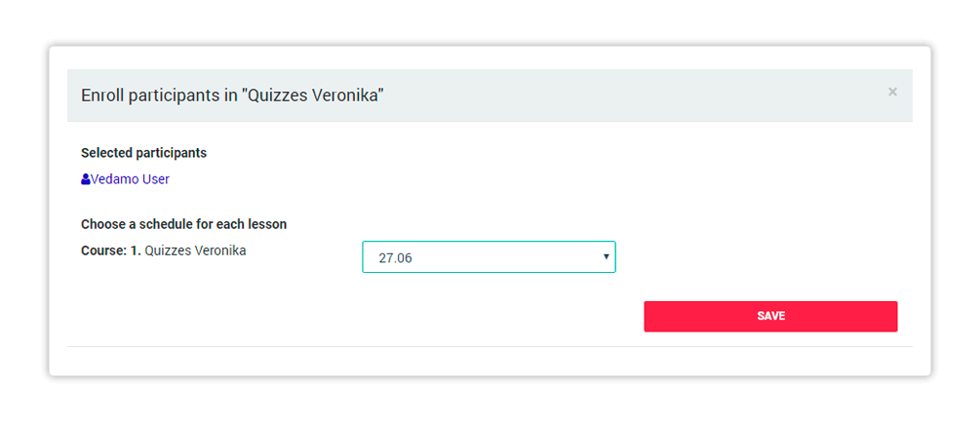The width and height of the screenshot is (980, 422).
Task: Click the Choose a schedule for each lesson heading
Action: click(183, 224)
